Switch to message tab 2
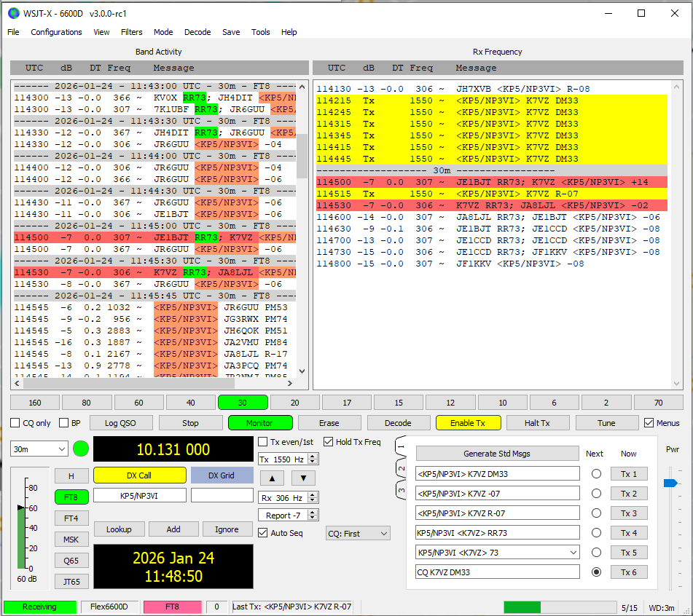The image size is (693, 616). click(x=400, y=467)
